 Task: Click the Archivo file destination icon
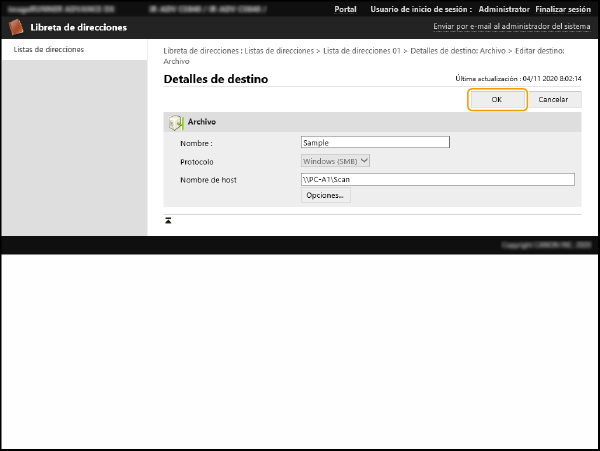(x=175, y=122)
